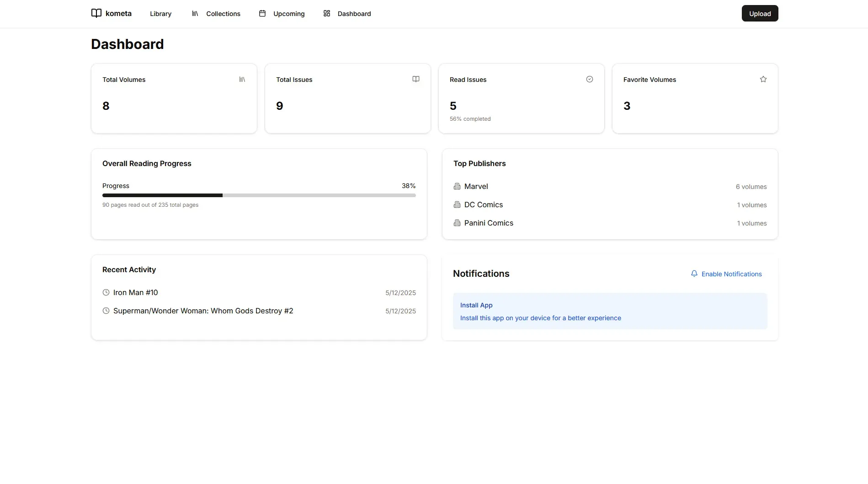Click the 38% progress value
Viewport: 868px width, 484px height.
coord(409,186)
